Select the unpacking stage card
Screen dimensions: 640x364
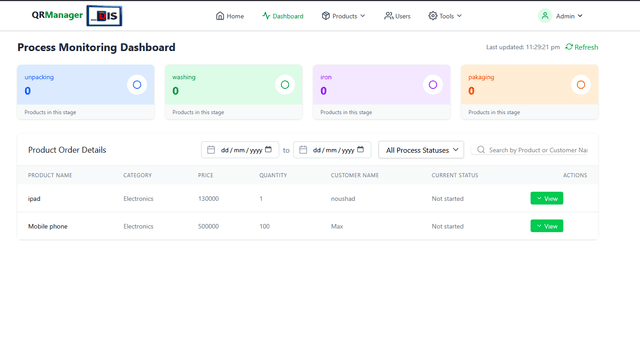(86, 92)
